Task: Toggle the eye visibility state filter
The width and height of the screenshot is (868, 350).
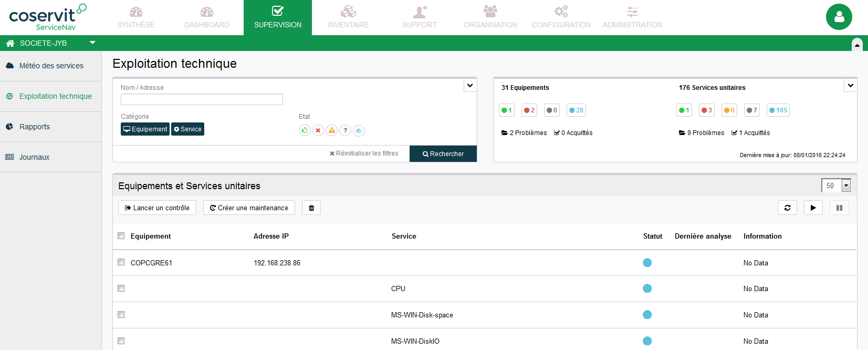Action: pos(359,130)
